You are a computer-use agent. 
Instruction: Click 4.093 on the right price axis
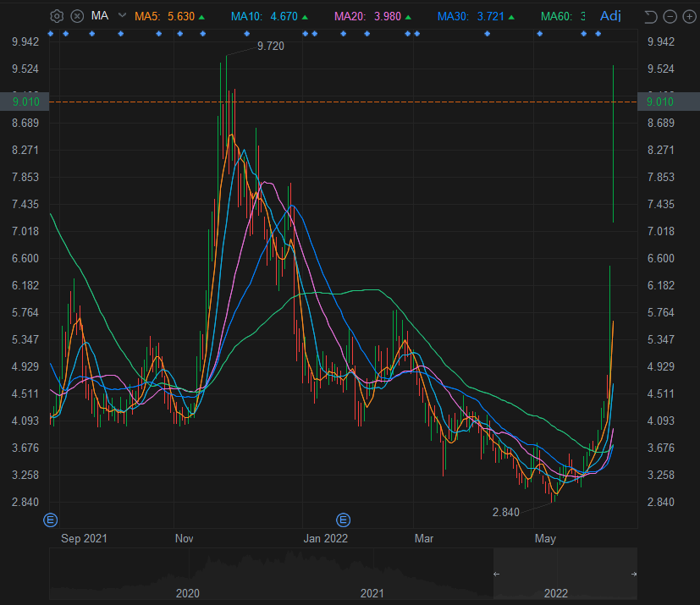(661, 421)
